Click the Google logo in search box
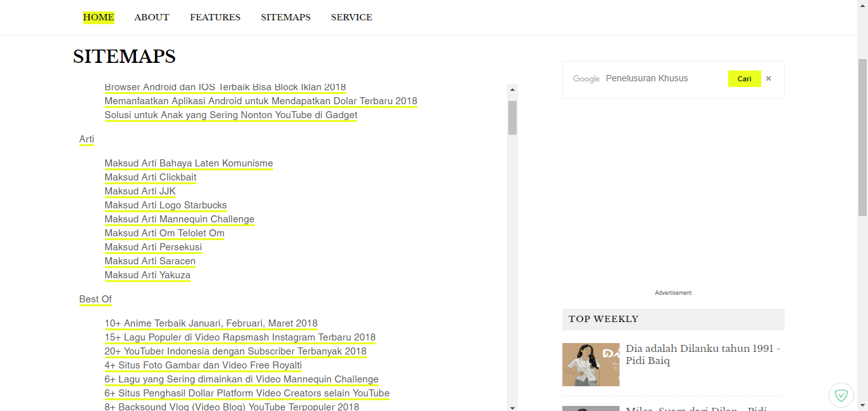 pyautogui.click(x=587, y=79)
